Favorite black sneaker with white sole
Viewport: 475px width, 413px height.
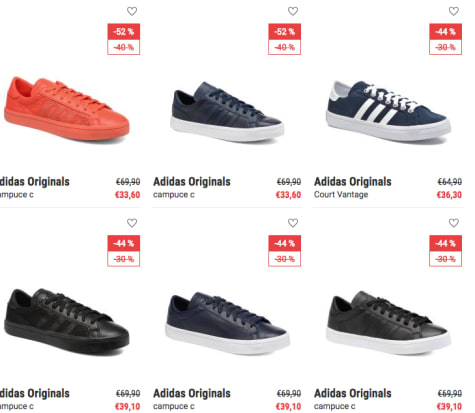[x=454, y=223]
